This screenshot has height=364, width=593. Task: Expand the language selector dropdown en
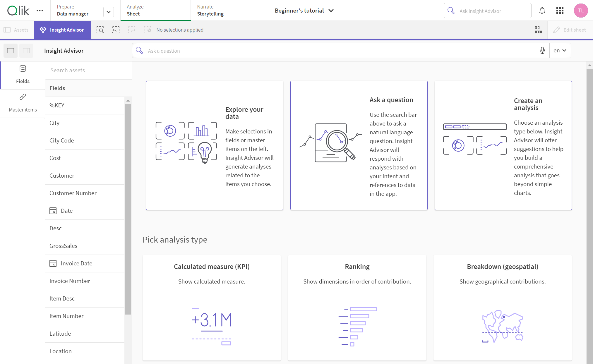coord(560,50)
